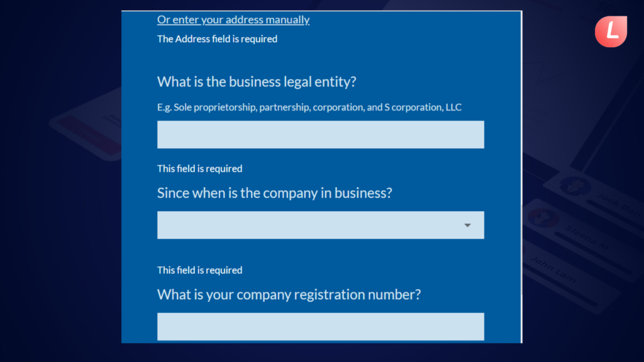Click the required-field error below the business date dropdown
Viewport: 644px width, 362px height.
[x=199, y=270]
